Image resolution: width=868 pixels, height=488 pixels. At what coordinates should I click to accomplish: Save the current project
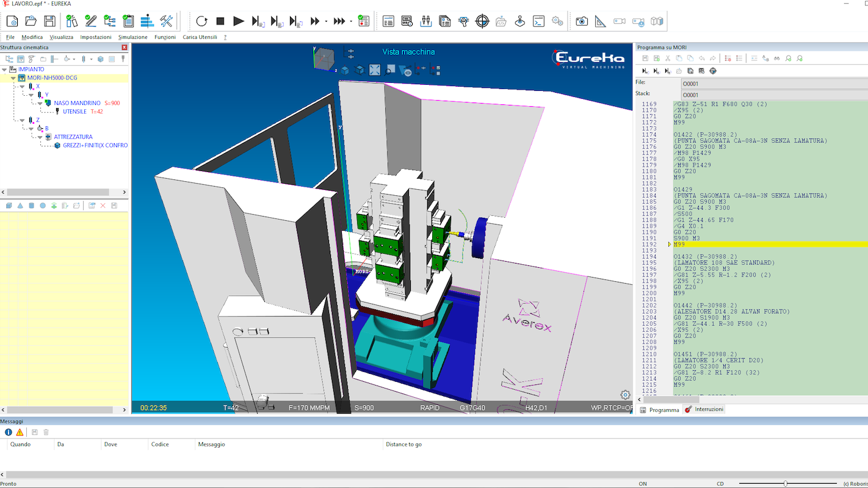click(x=50, y=21)
